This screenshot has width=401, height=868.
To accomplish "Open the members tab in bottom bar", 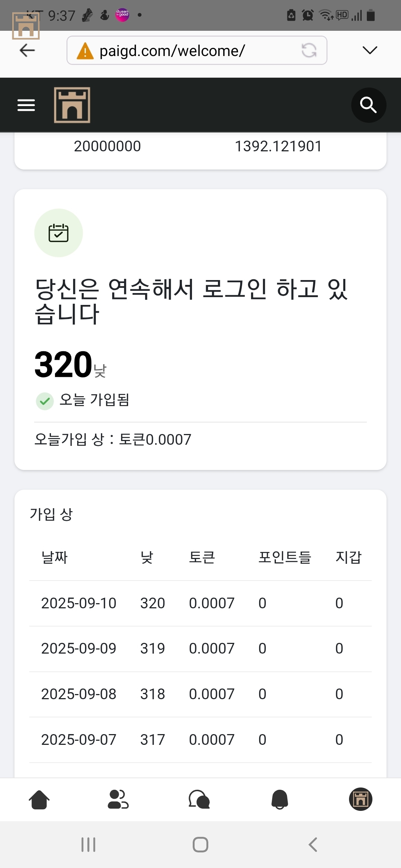I will point(118,799).
